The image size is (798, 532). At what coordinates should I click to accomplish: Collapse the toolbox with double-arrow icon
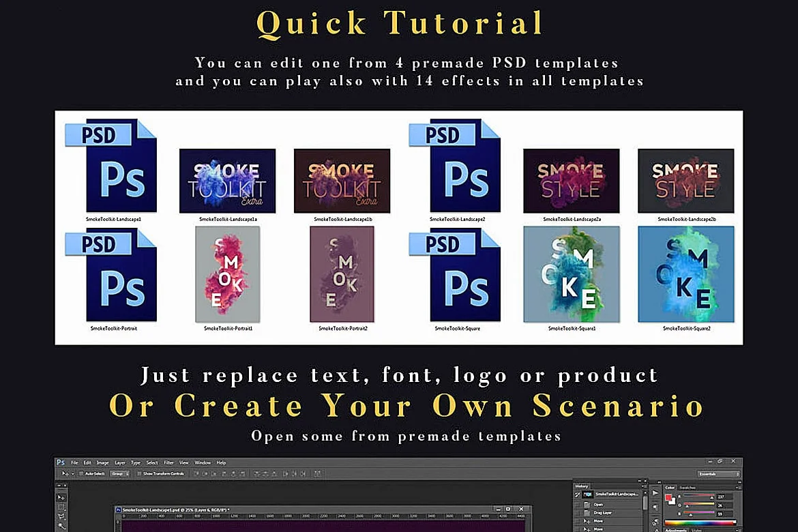coord(59,485)
